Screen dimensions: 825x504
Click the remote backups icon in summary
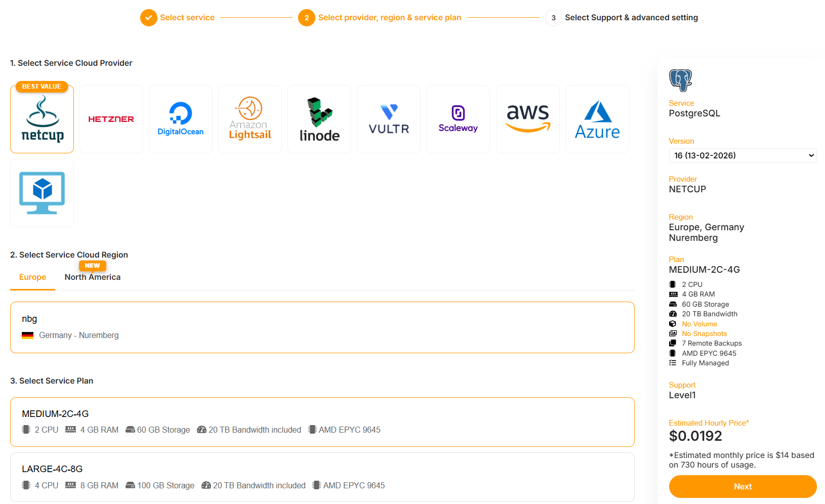coord(673,343)
